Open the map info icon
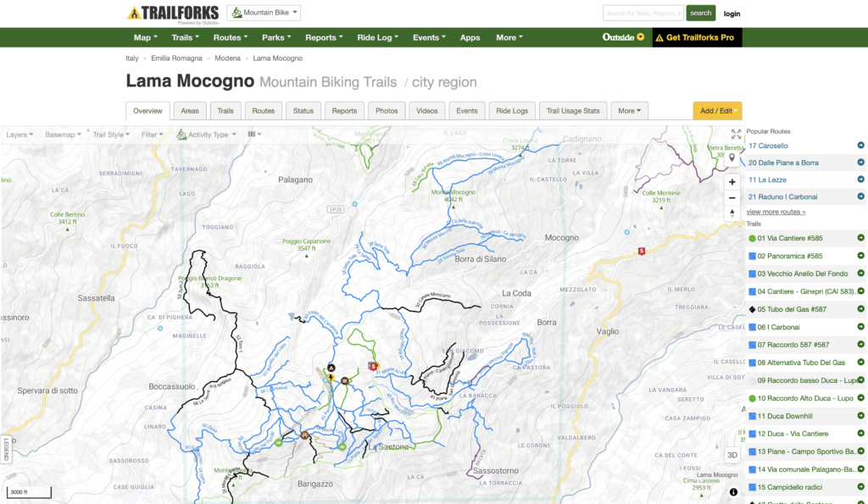 tap(733, 492)
